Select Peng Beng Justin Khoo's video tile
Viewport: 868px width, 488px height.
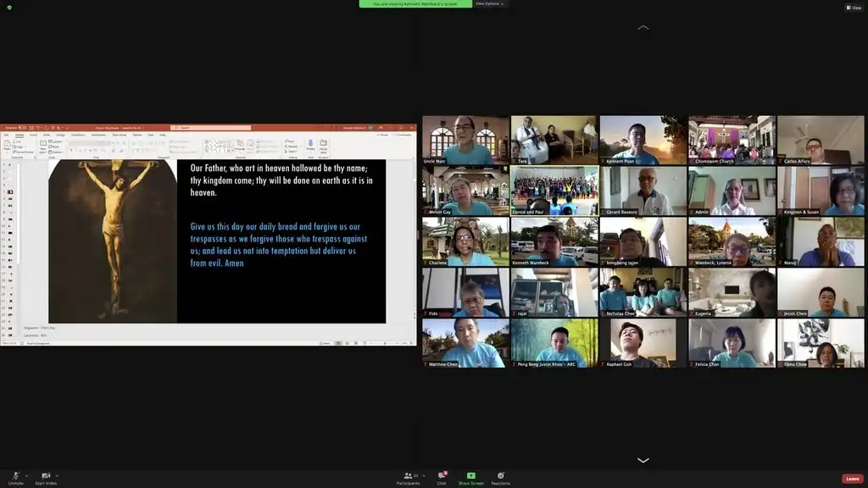[554, 343]
